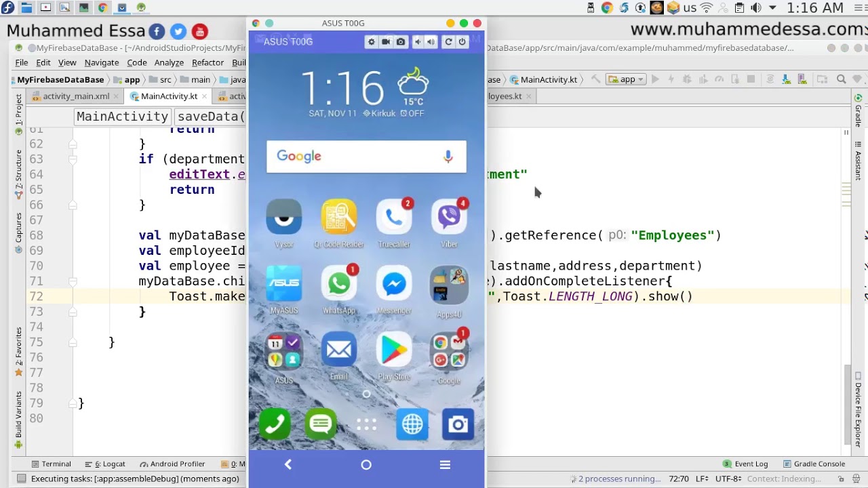The width and height of the screenshot is (868, 488).
Task: Collapse the code fold marker at line 71
Action: click(73, 281)
